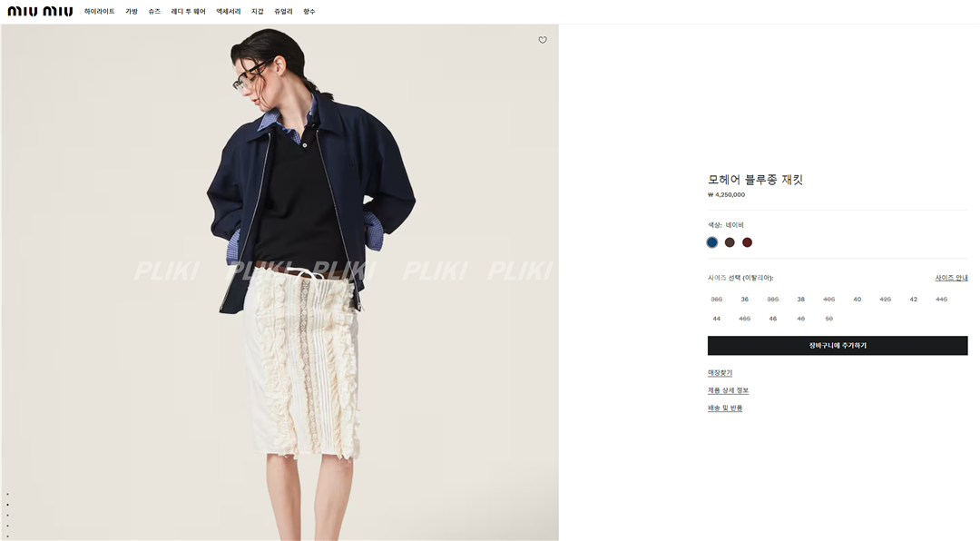980x541 pixels.
Task: Pick the burgundy red color swatch
Action: (747, 242)
